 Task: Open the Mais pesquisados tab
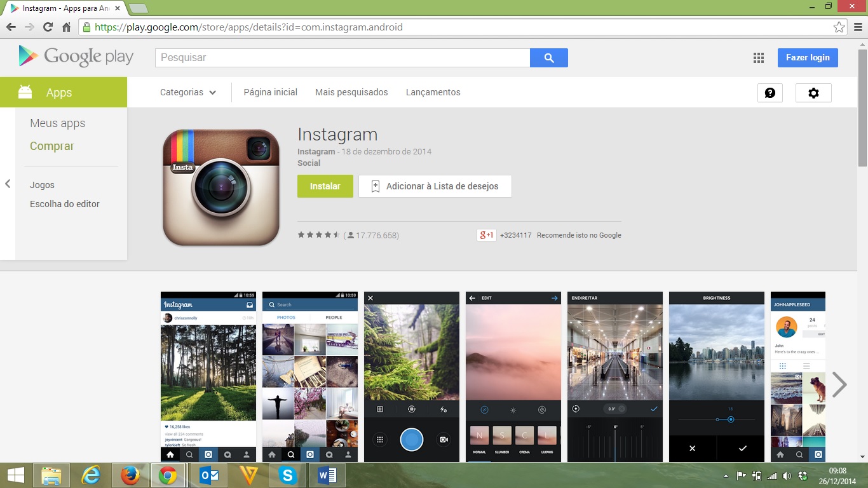tap(351, 92)
